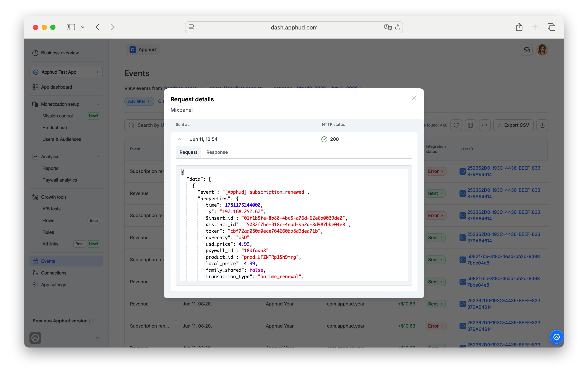Collapse the Analytics sidebar section
Image resolution: width=588 pixels, height=380 pixels.
click(98, 156)
